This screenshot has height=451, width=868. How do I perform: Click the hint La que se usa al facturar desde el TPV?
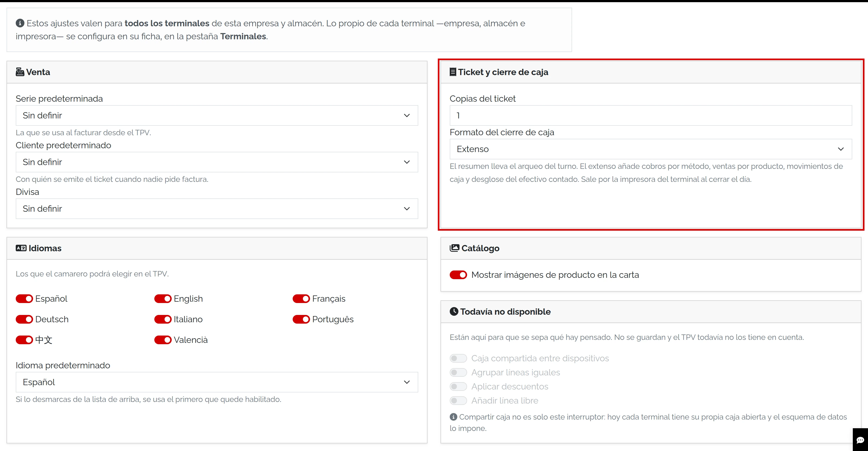click(83, 133)
